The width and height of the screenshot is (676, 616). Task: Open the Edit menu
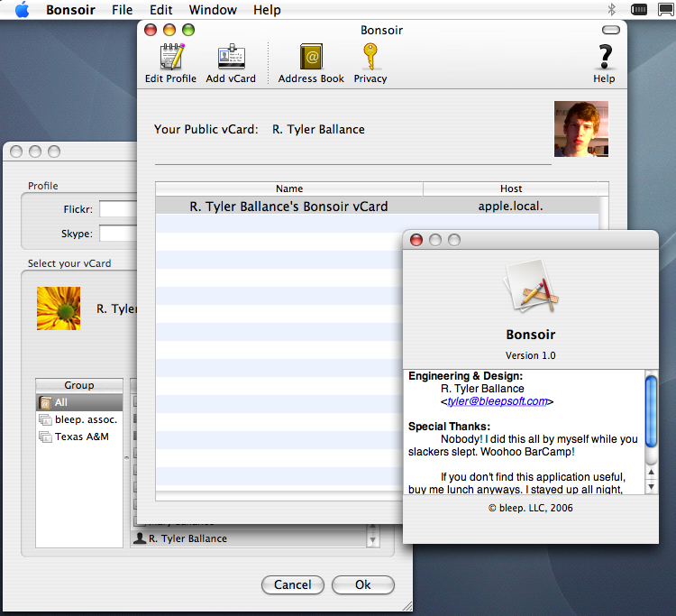160,10
